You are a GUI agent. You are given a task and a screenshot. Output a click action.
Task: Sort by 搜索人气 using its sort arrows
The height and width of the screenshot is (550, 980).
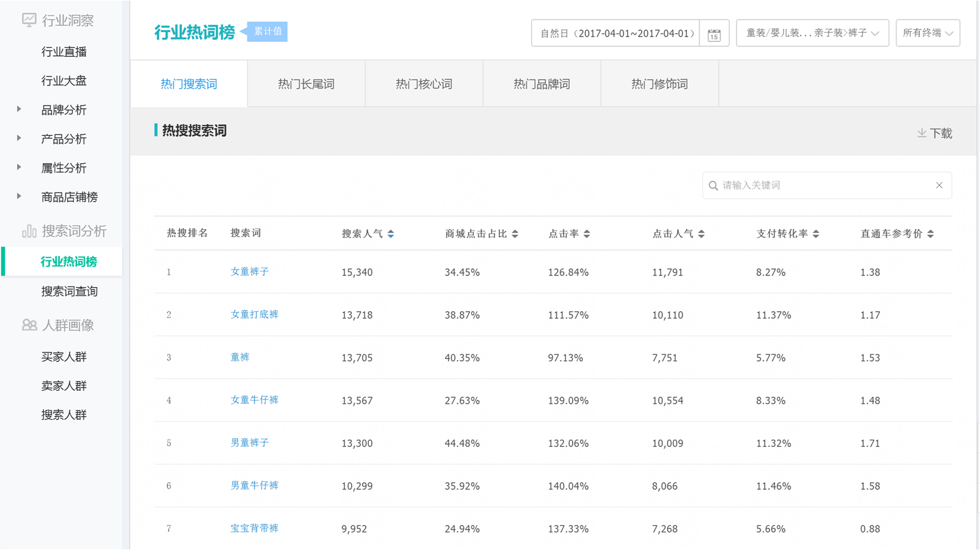tap(391, 234)
